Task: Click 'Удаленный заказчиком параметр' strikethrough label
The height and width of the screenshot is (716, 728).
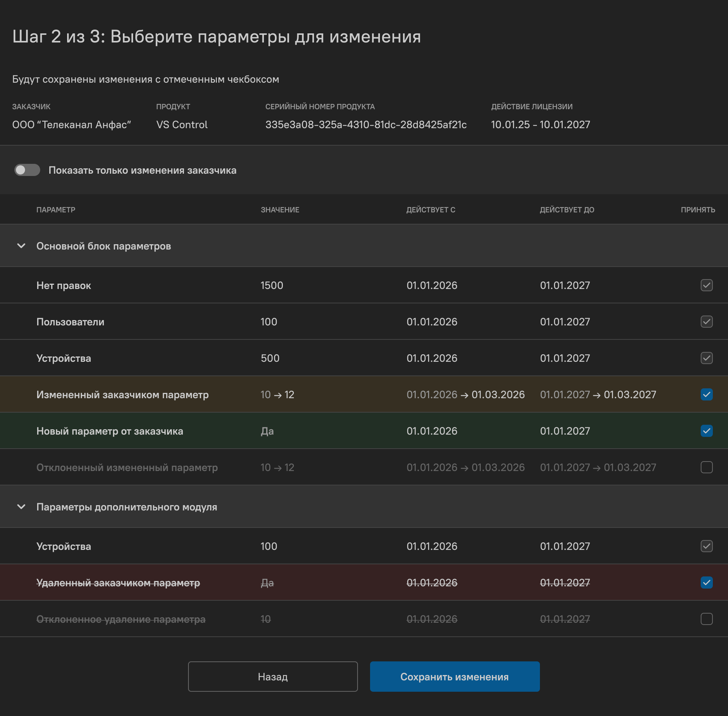Action: [118, 583]
